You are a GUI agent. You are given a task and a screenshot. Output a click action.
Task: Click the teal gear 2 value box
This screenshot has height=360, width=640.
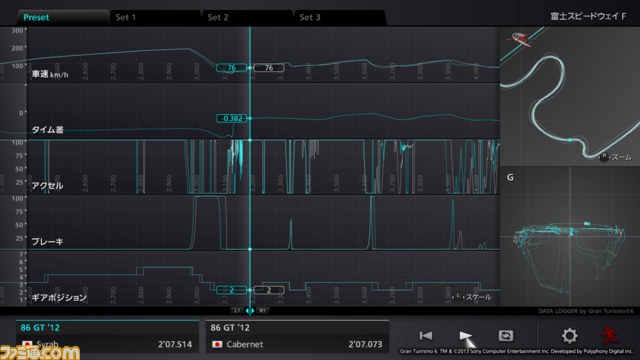tap(231, 290)
